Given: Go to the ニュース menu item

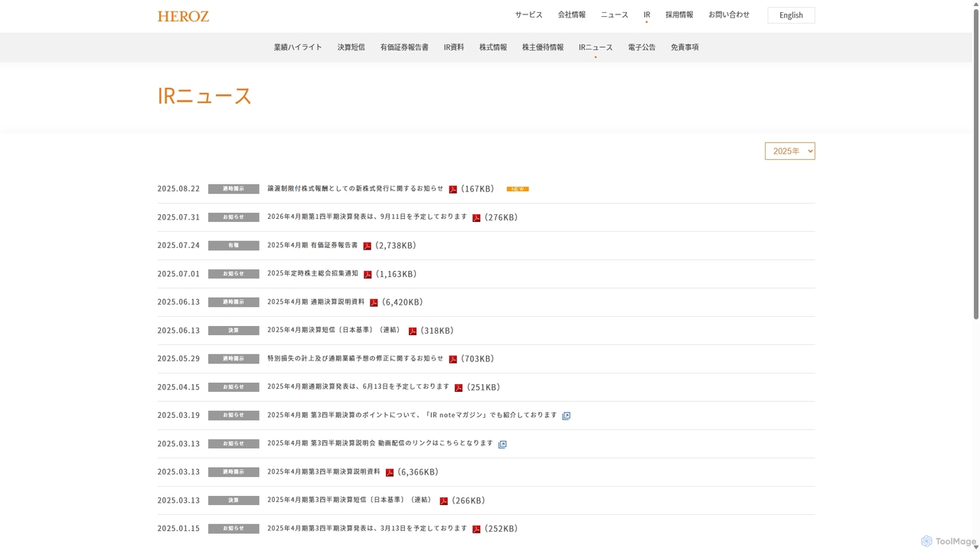Looking at the screenshot, I should [614, 15].
